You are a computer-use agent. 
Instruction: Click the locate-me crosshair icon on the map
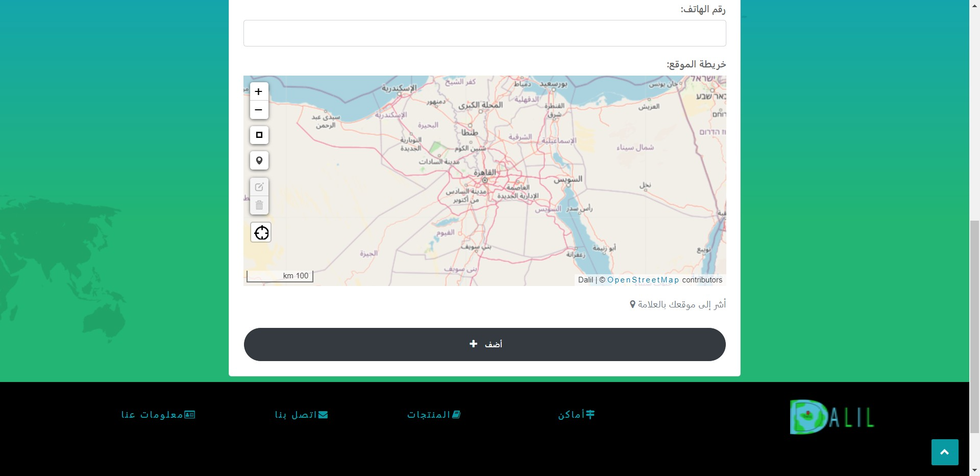coord(261,232)
